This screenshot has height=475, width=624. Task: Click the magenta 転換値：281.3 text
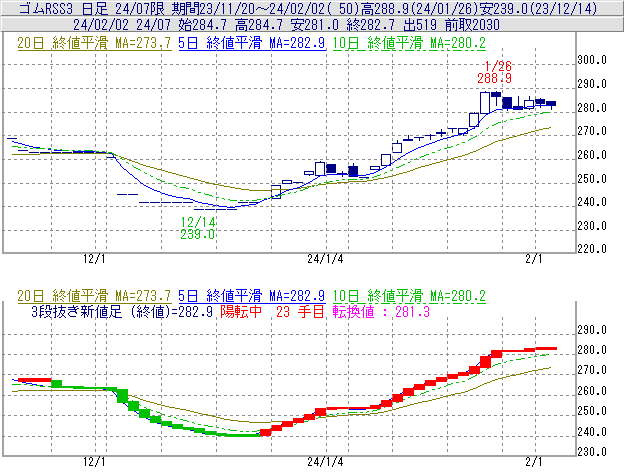tap(381, 311)
